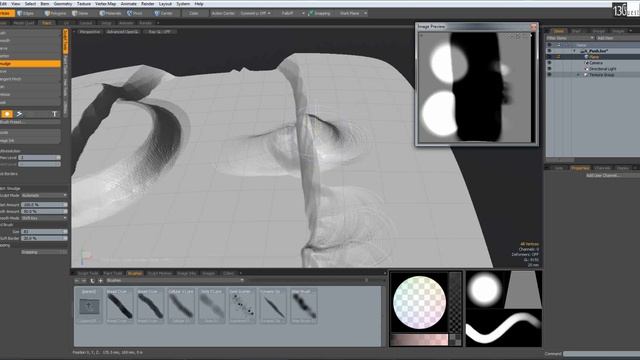
Task: Click the brush browser back arrow
Action: tap(77, 281)
